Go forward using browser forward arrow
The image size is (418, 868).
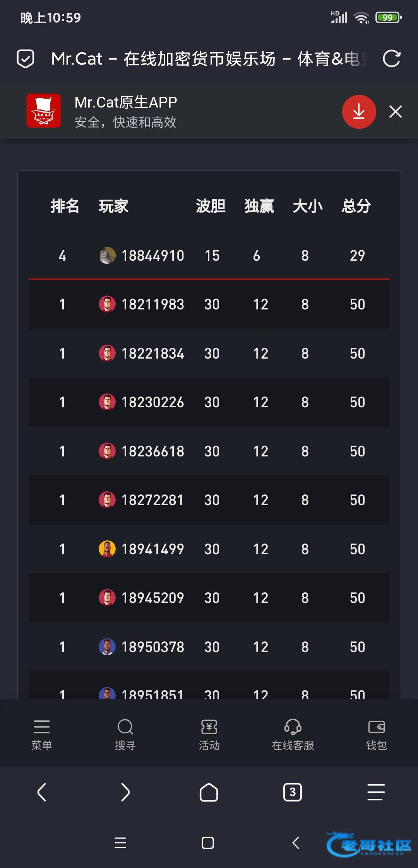coord(125,792)
